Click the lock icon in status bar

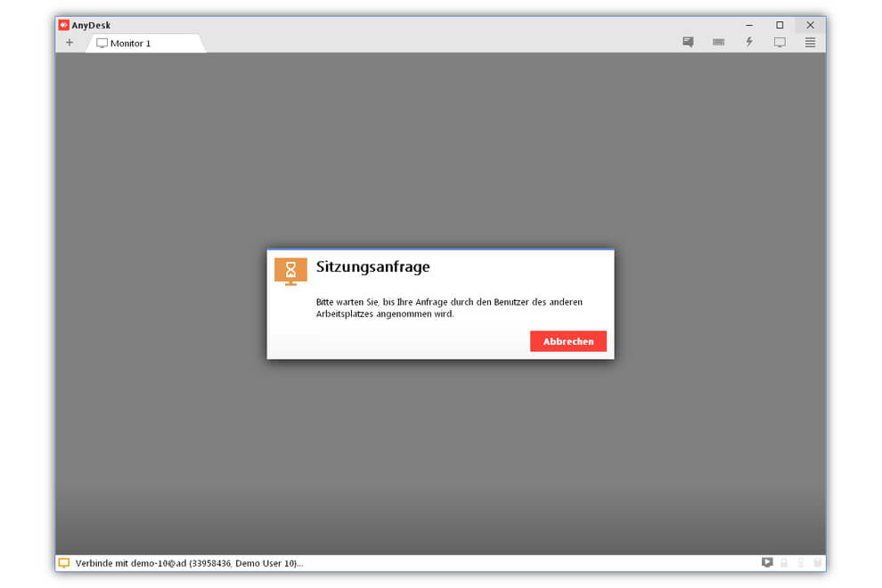click(784, 563)
